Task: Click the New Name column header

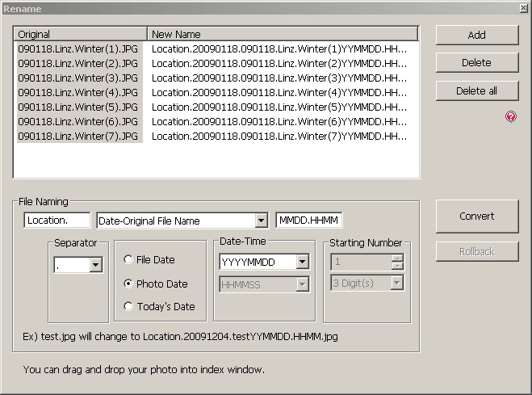Action: click(x=283, y=35)
